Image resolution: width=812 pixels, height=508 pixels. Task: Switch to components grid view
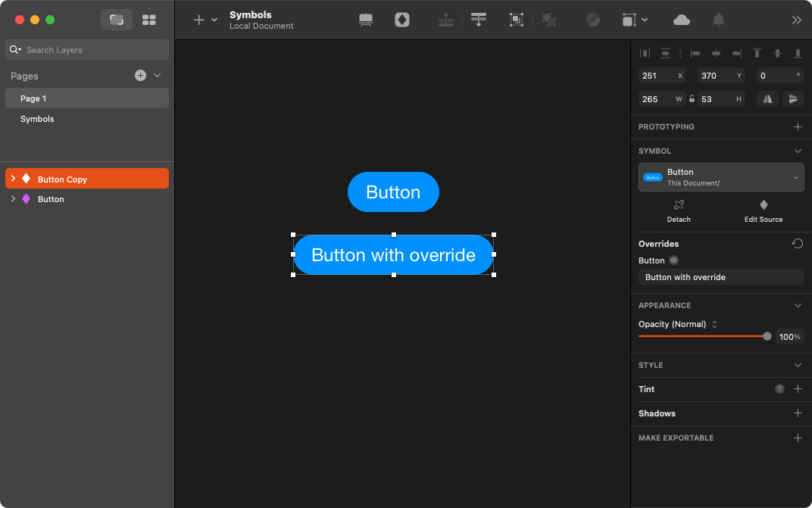click(149, 20)
